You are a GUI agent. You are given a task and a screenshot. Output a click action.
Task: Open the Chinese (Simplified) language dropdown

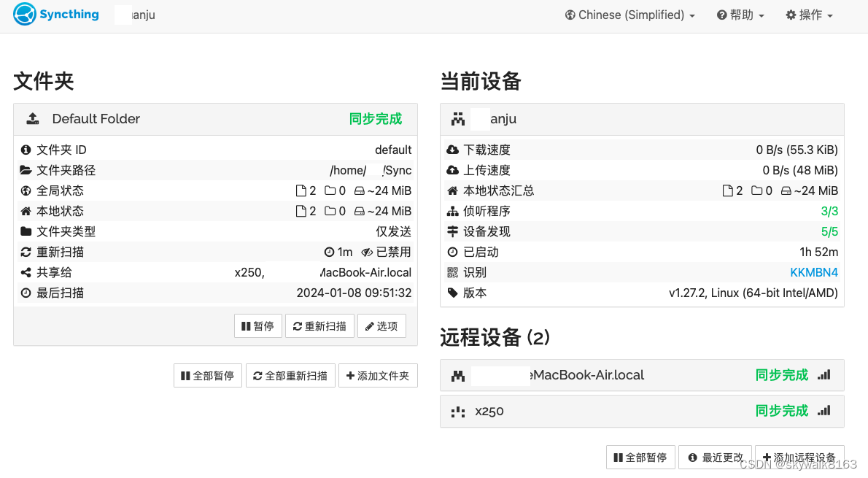(629, 15)
